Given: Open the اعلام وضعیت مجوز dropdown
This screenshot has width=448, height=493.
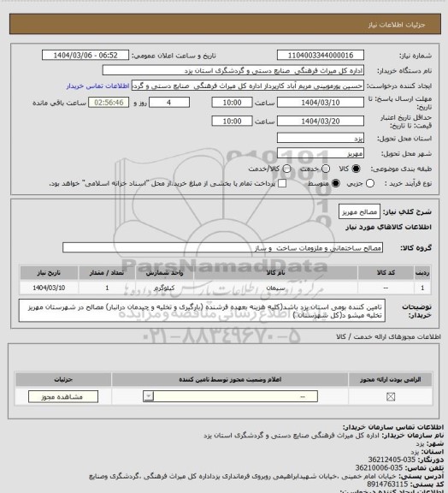Looking at the screenshot, I should [230, 396].
